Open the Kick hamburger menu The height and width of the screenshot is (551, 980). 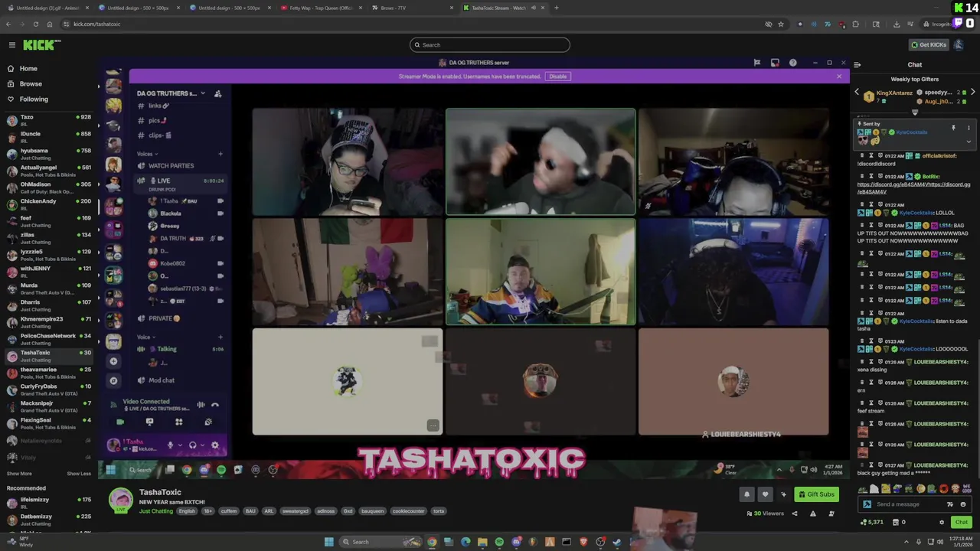pos(11,44)
